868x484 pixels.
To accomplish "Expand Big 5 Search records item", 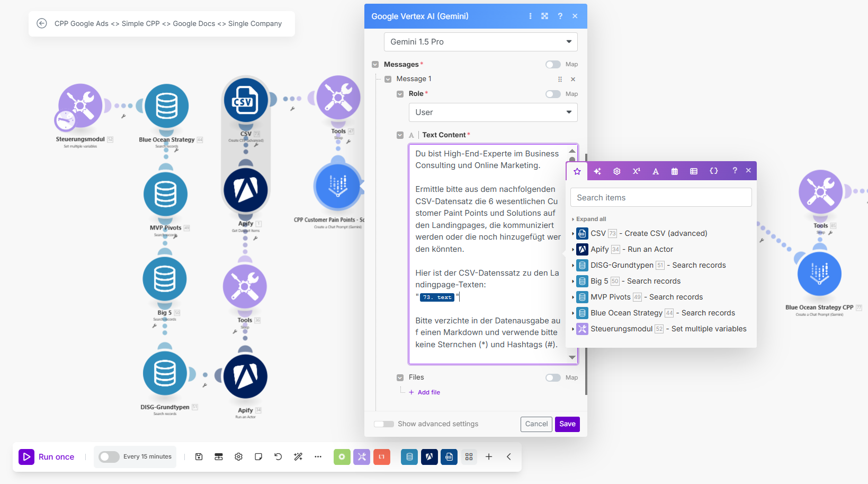I will (x=572, y=281).
